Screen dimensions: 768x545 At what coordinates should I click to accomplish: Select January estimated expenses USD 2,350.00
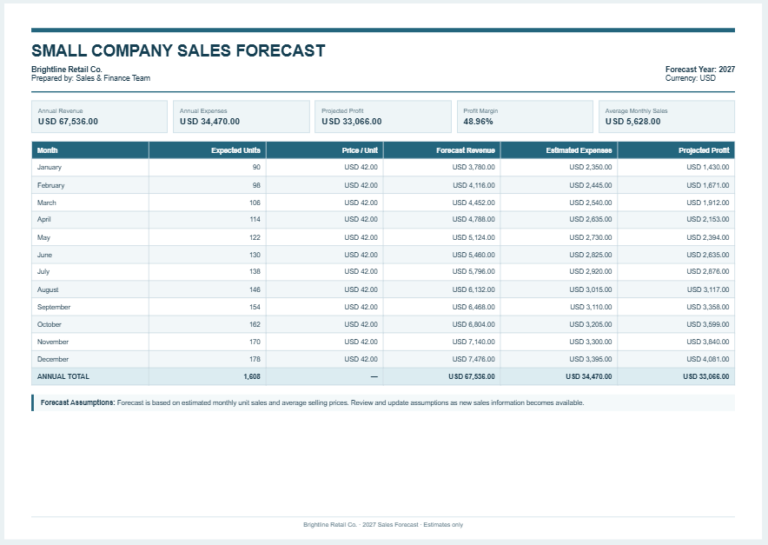click(x=591, y=167)
